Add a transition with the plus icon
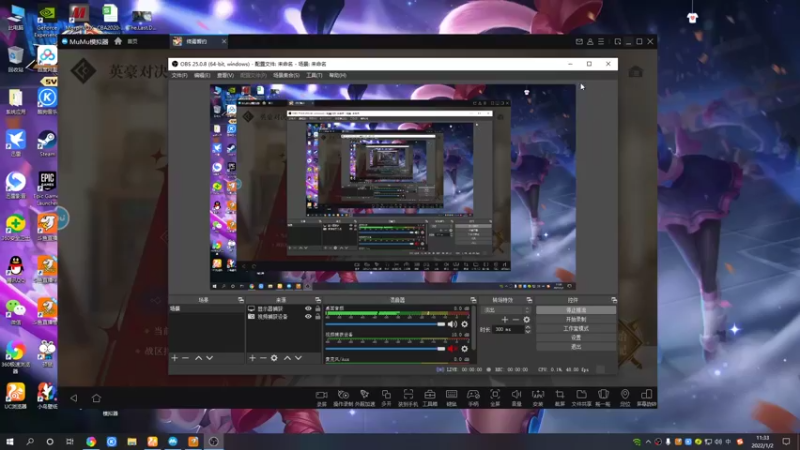 [505, 320]
